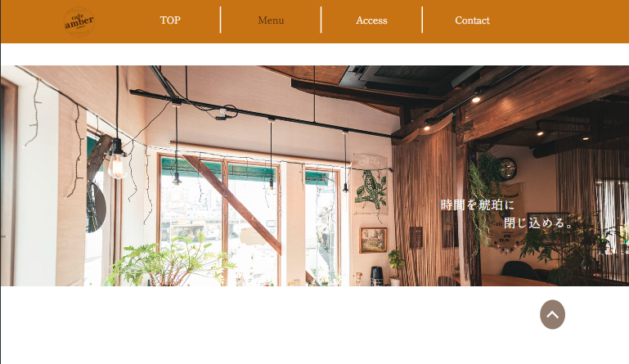Click the hanging glass light bulb

(117, 164)
